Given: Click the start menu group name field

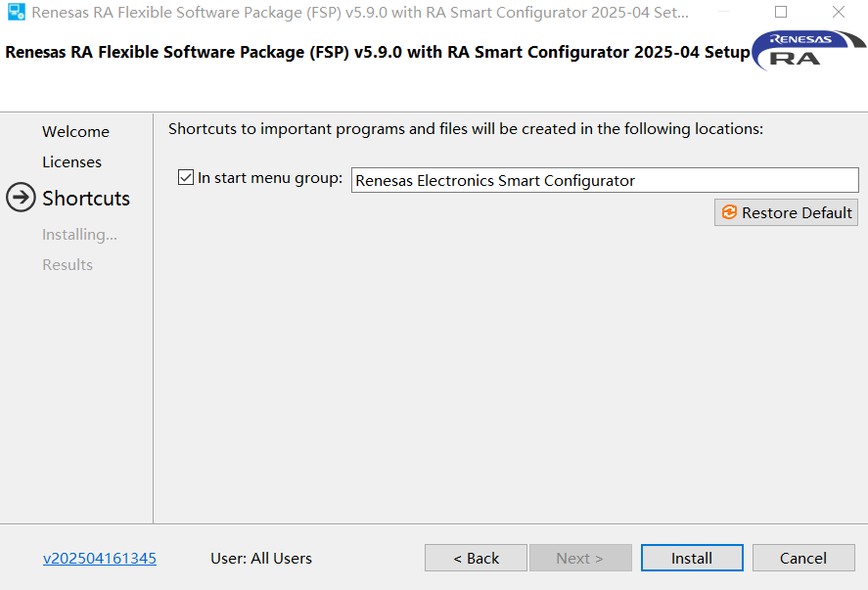Looking at the screenshot, I should click(604, 180).
